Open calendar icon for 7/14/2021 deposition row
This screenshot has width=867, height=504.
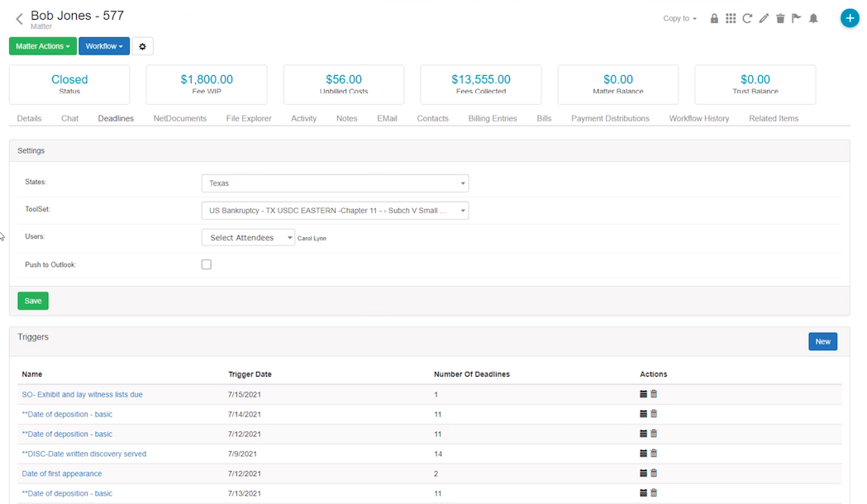643,414
